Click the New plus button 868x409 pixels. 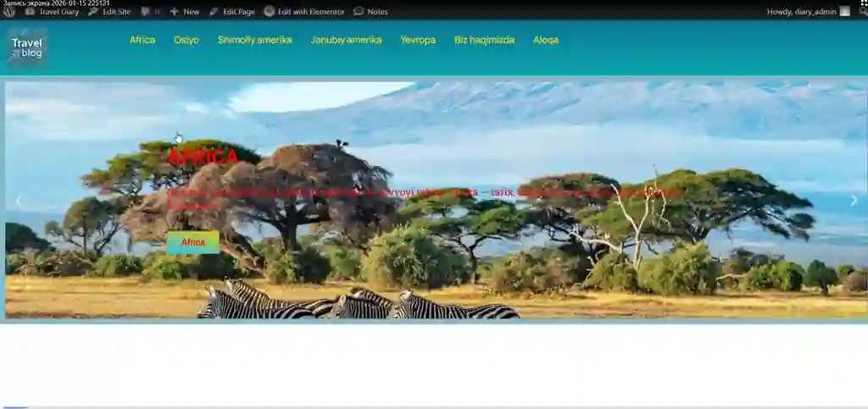coord(184,12)
